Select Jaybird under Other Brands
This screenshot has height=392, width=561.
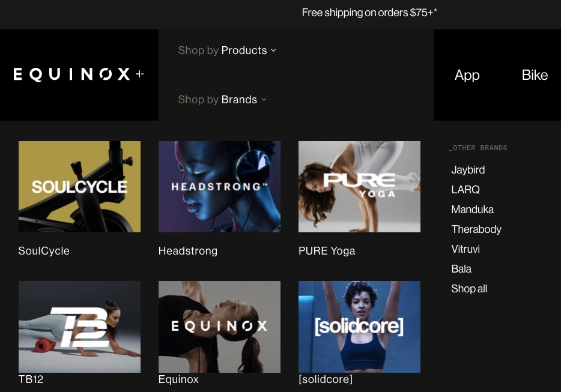point(468,169)
